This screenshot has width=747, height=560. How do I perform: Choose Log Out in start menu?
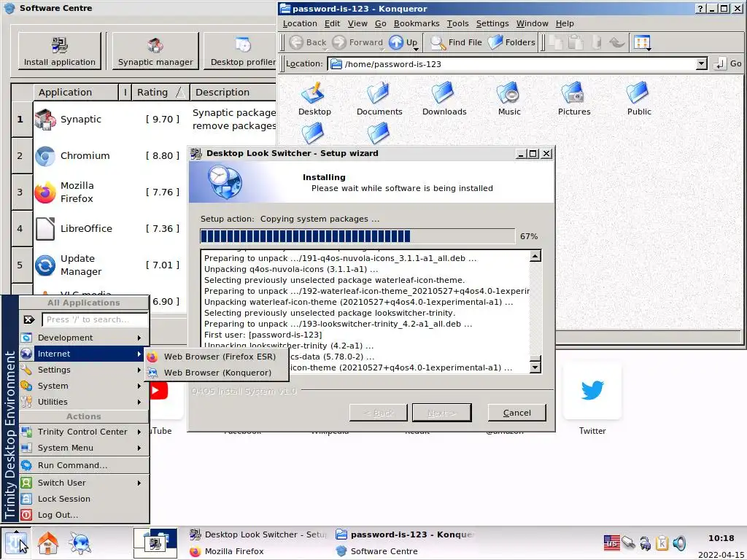coord(84,515)
